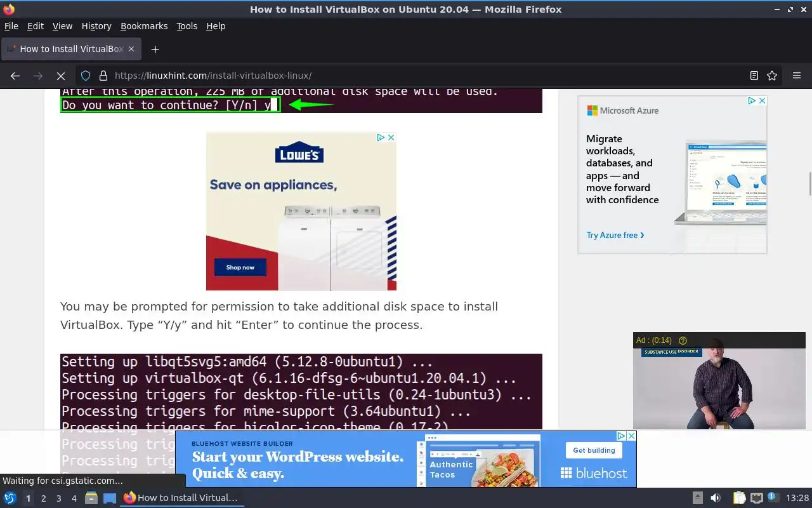The image size is (812, 508).
Task: Click AdChoices icon on Lowe's ad
Action: pos(381,137)
